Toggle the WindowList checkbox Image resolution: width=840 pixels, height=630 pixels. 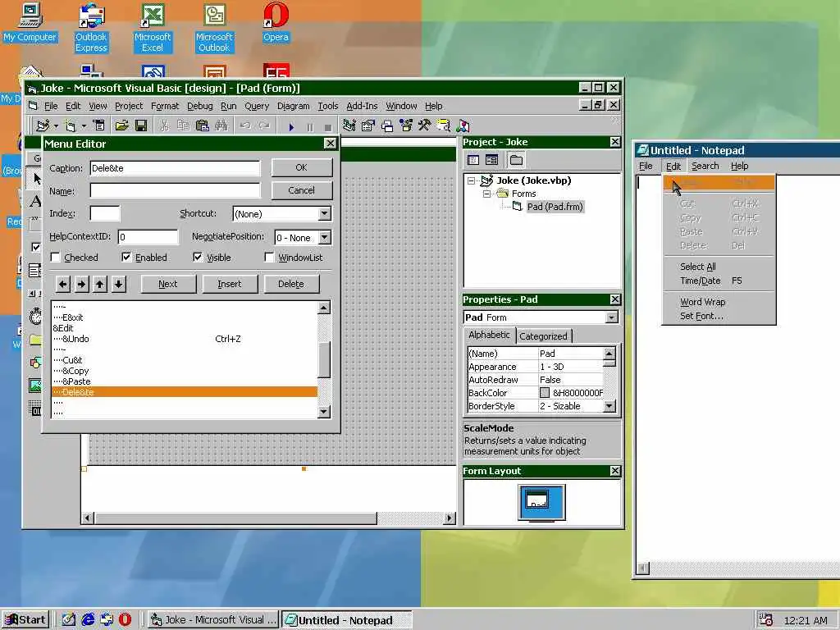[x=269, y=257]
